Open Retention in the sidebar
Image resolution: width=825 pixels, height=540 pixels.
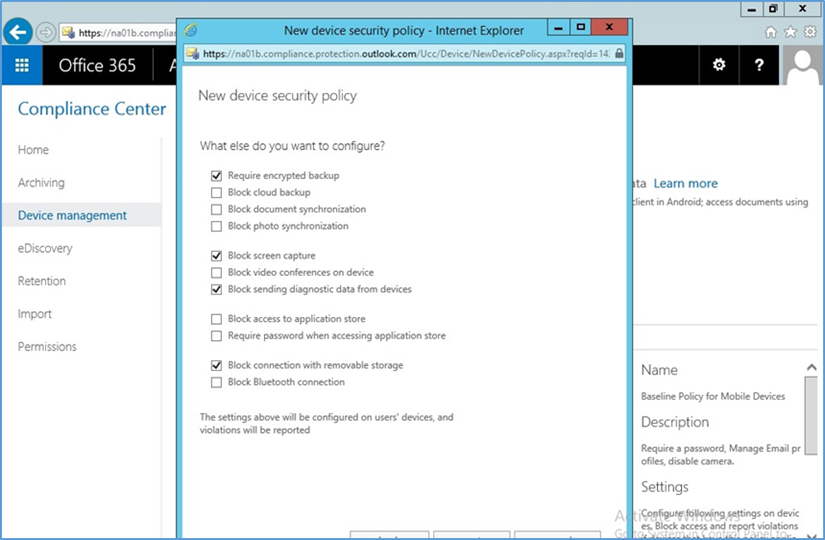(42, 281)
